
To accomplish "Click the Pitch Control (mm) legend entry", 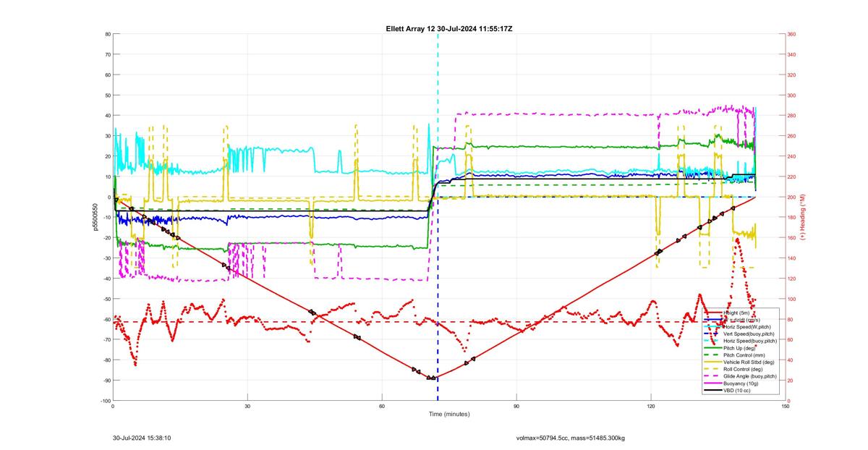I will click(x=734, y=355).
